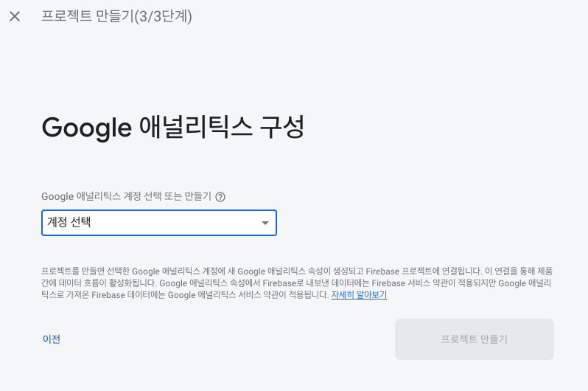The width and height of the screenshot is (588, 391).
Task: Open the 자세히 알아보기 link
Action: click(x=359, y=295)
